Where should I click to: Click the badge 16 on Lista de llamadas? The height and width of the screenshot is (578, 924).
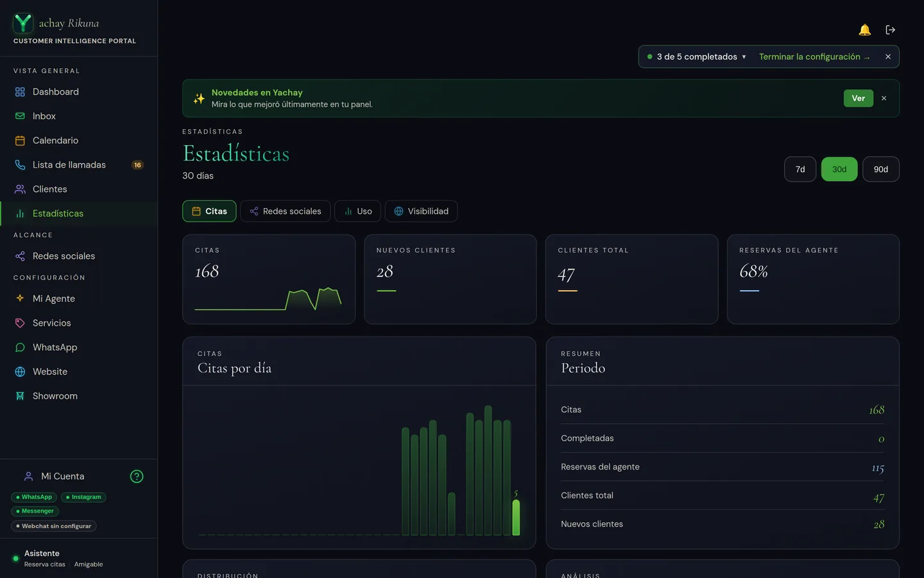(x=137, y=165)
